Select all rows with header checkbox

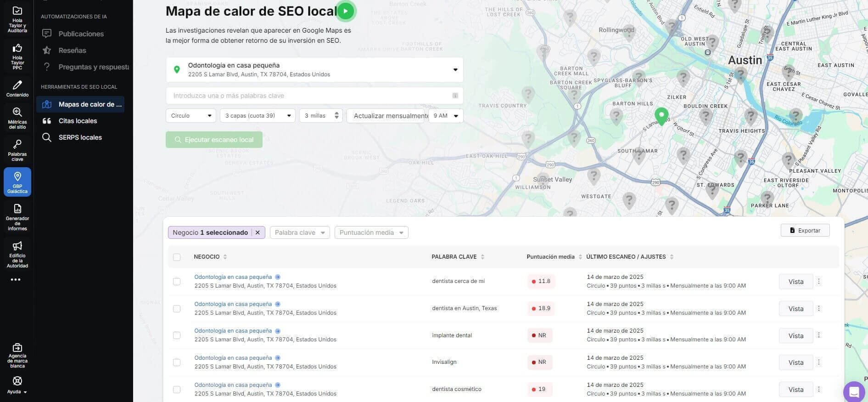[177, 257]
